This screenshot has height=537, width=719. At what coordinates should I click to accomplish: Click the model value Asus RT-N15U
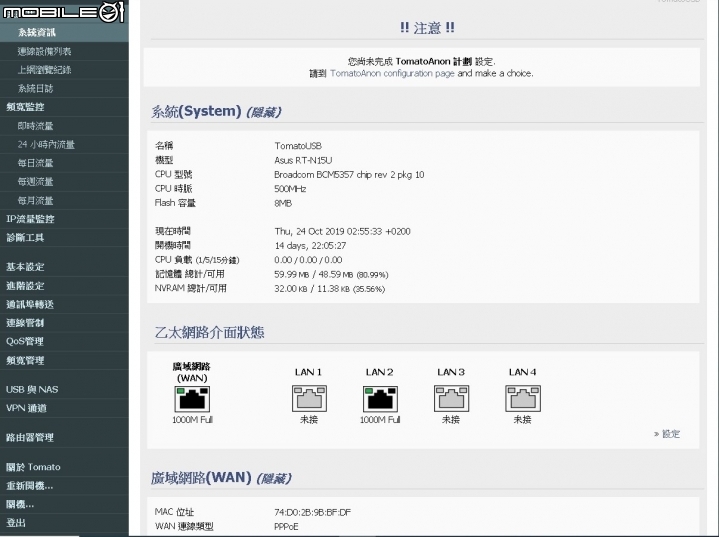tap(303, 161)
